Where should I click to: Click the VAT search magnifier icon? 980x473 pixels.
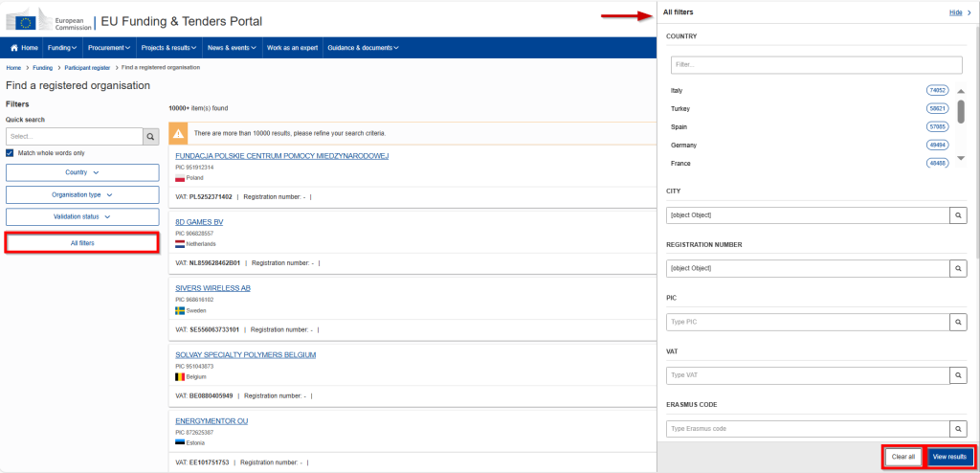958,375
